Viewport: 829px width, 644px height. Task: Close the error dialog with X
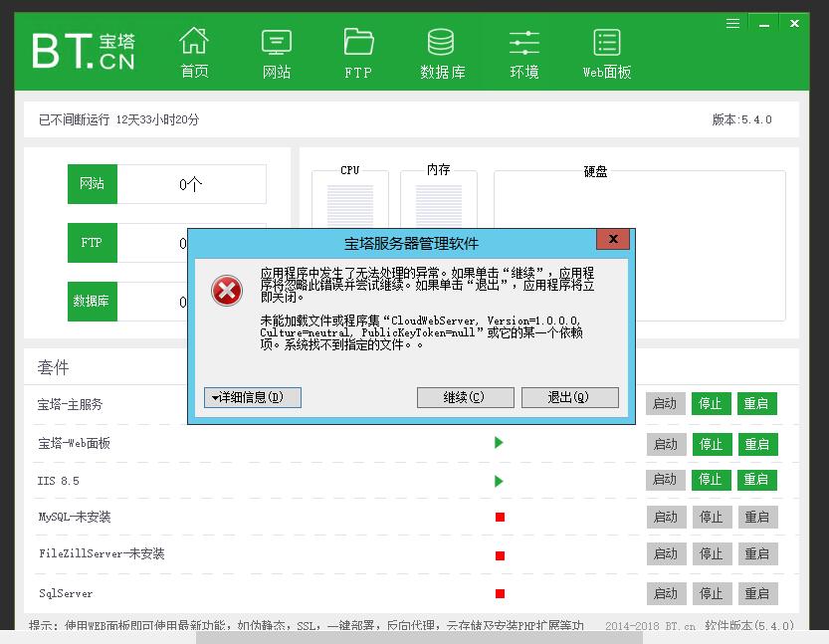point(613,239)
